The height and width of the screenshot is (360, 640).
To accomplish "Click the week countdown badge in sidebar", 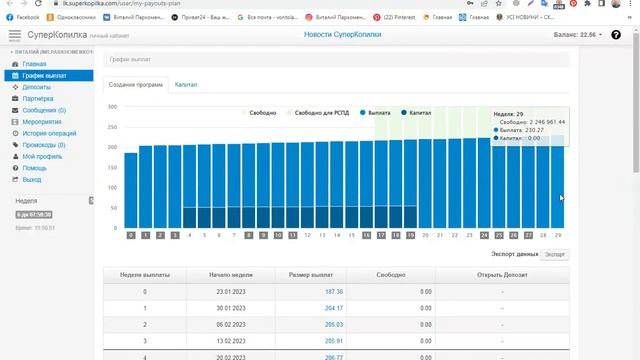I will pos(34,215).
